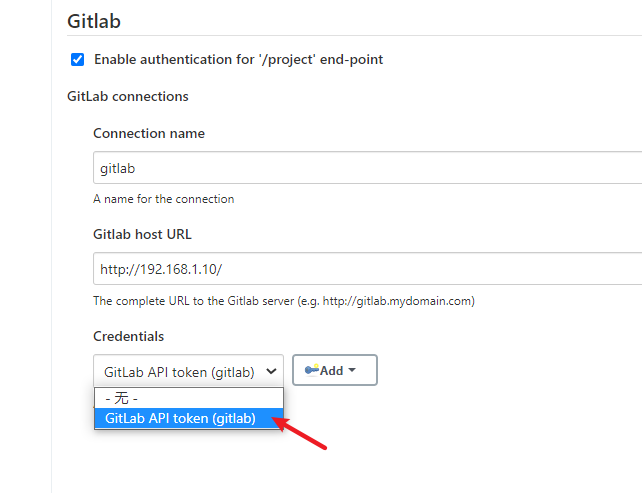Viewport: 642px width, 493px height.
Task: Click into the Gitlab host URL field
Action: pos(367,269)
